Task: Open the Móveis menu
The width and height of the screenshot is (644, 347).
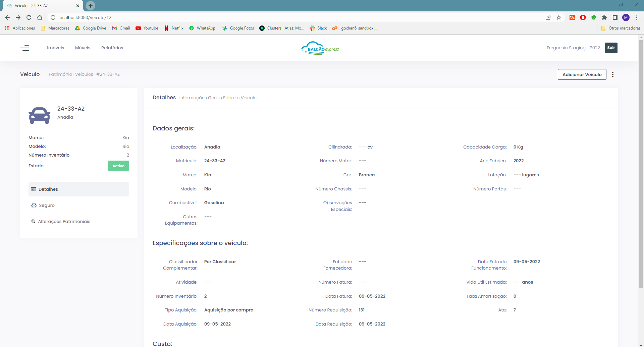Action: pos(83,48)
